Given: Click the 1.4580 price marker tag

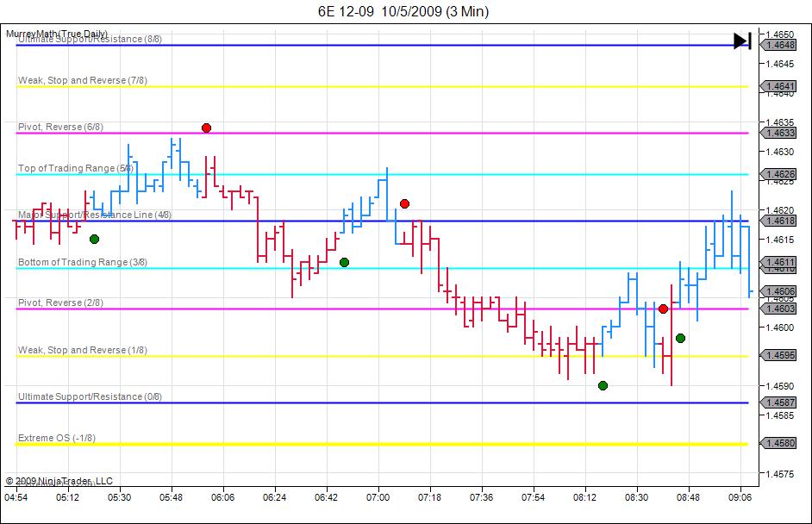Looking at the screenshot, I should click(778, 443).
